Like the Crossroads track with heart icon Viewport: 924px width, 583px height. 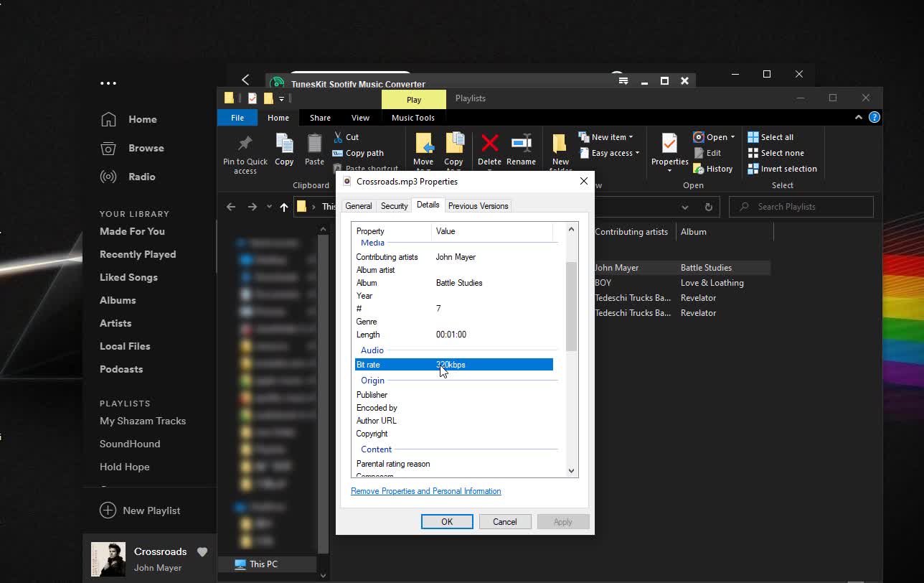coord(202,551)
